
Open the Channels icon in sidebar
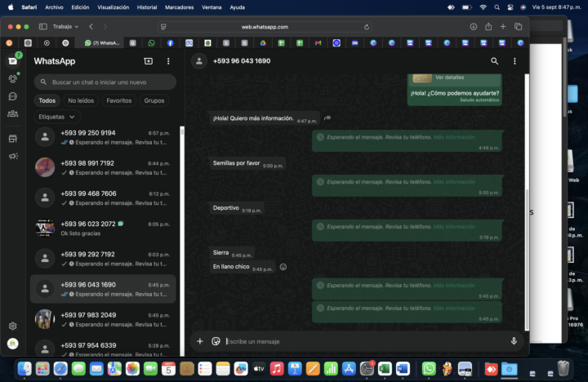point(13,96)
